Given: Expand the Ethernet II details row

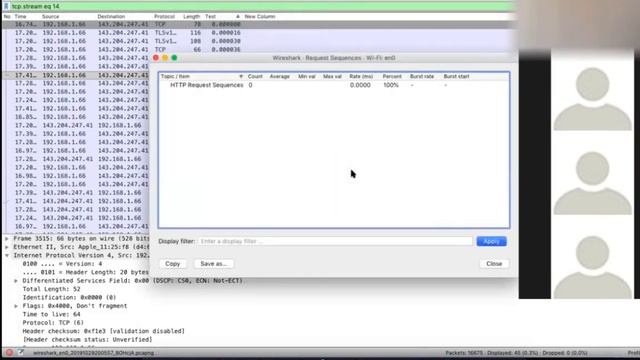Looking at the screenshot, I should click(7, 247).
